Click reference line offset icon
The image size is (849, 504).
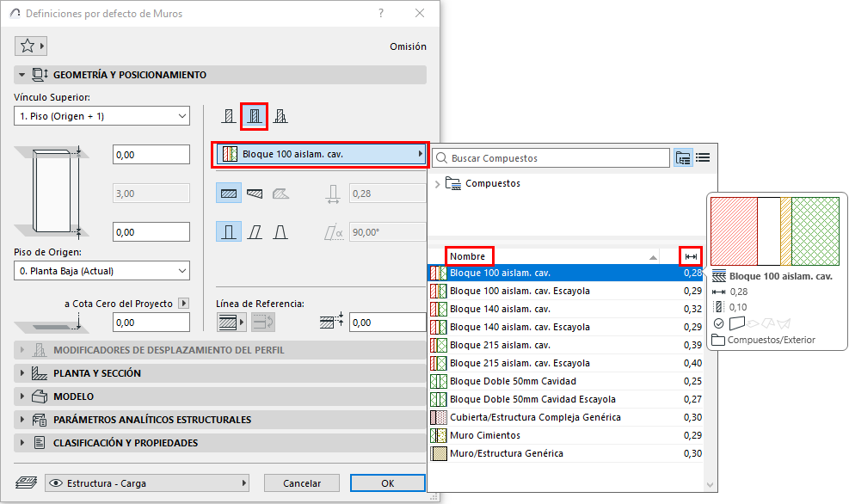[x=331, y=321]
